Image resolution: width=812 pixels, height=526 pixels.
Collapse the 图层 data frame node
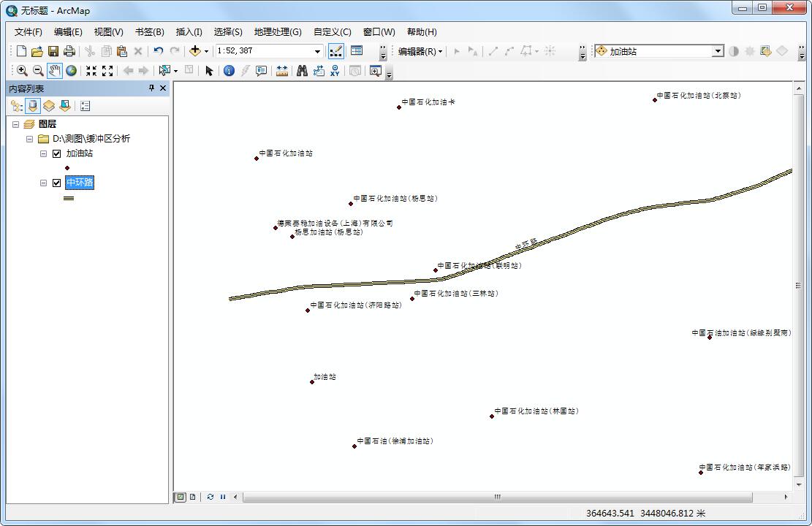click(15, 124)
